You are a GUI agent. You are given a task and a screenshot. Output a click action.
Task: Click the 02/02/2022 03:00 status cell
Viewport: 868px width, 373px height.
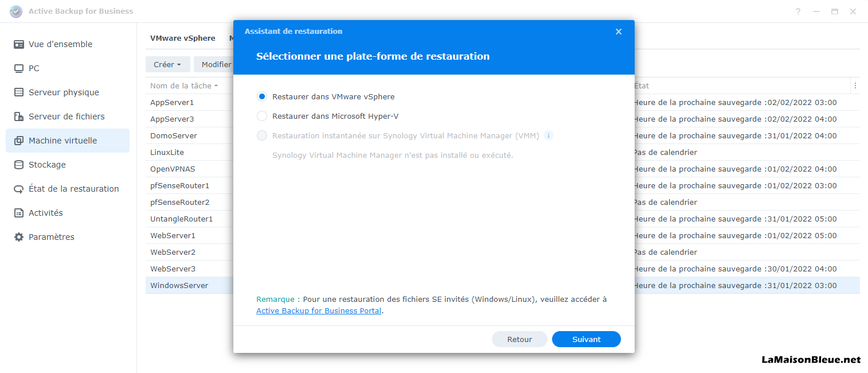point(735,103)
